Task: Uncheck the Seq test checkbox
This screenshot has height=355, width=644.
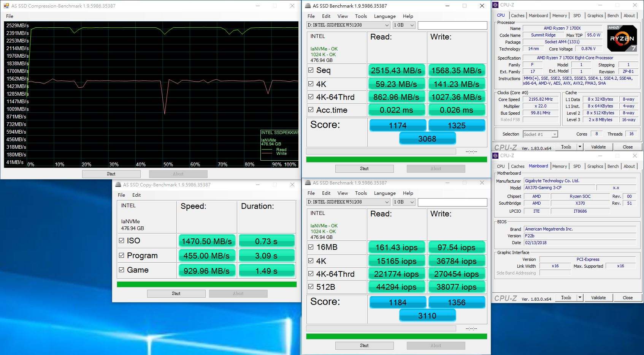Action: (311, 70)
